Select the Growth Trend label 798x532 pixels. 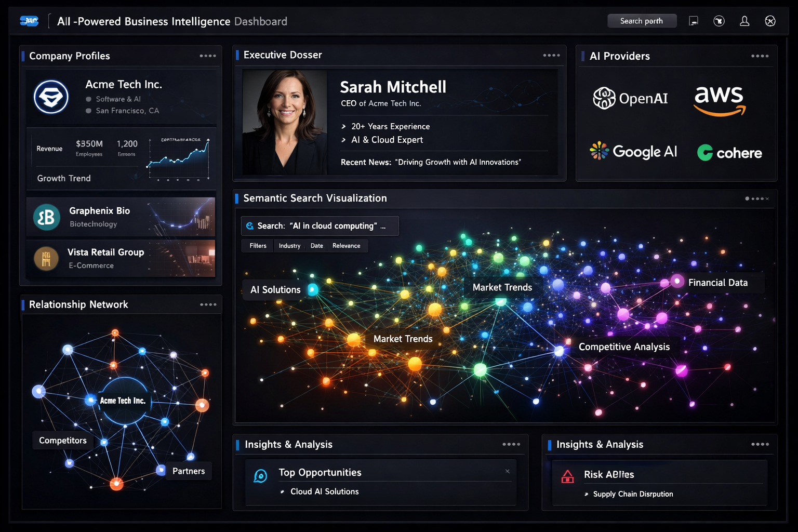click(x=64, y=178)
